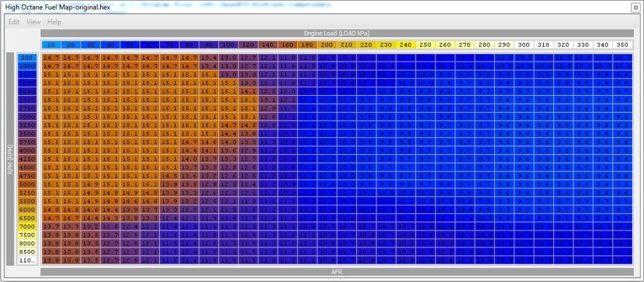
Task: Select the 8500 RPM row header
Action: 27,251
